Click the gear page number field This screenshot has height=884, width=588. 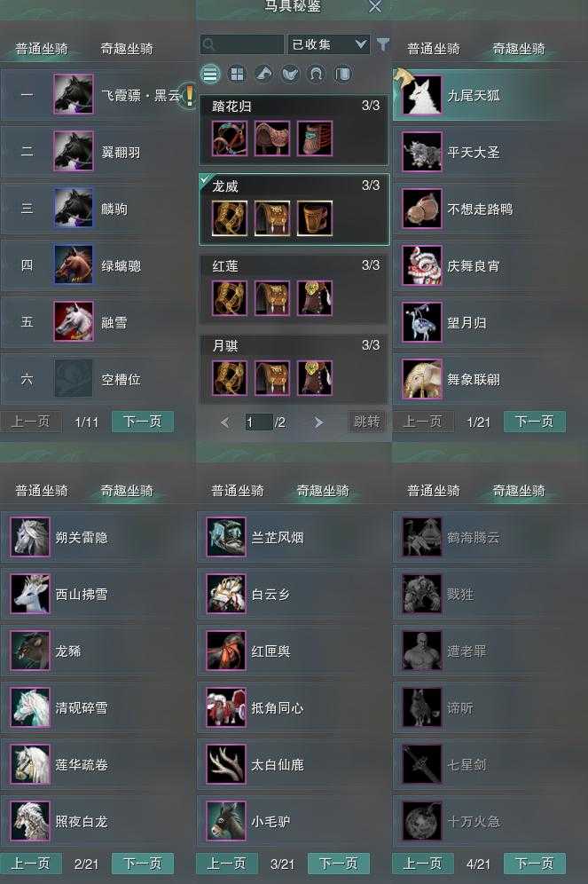[x=258, y=422]
